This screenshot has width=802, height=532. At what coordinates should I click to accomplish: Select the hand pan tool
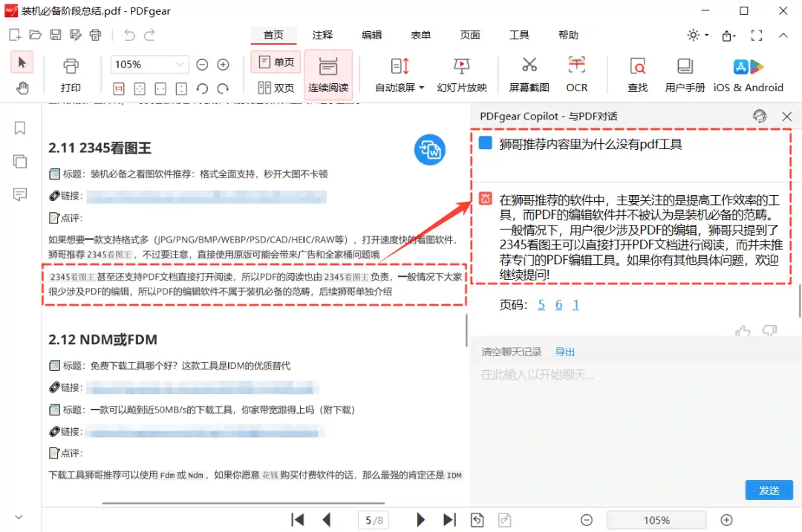[22, 88]
